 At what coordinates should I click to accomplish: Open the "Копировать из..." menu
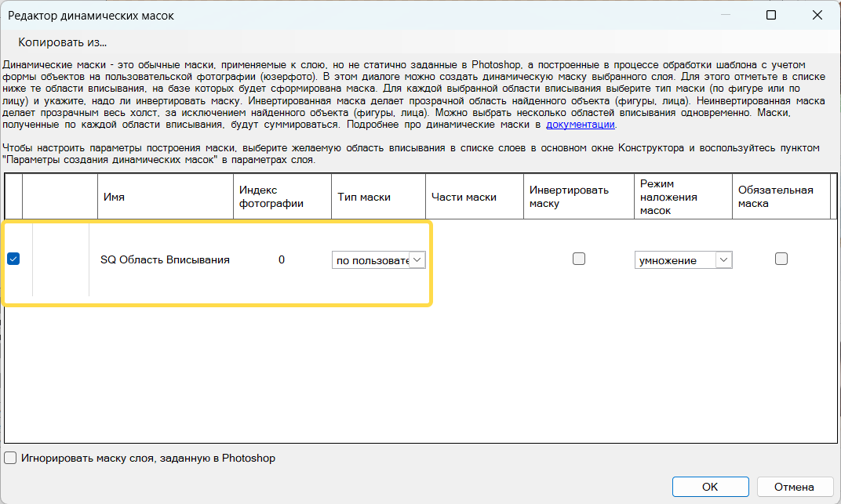63,42
